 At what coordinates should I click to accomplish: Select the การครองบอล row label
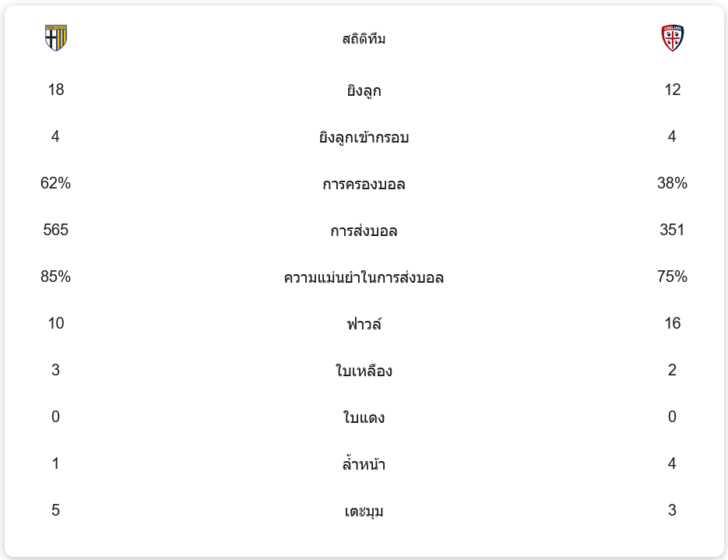tap(364, 184)
